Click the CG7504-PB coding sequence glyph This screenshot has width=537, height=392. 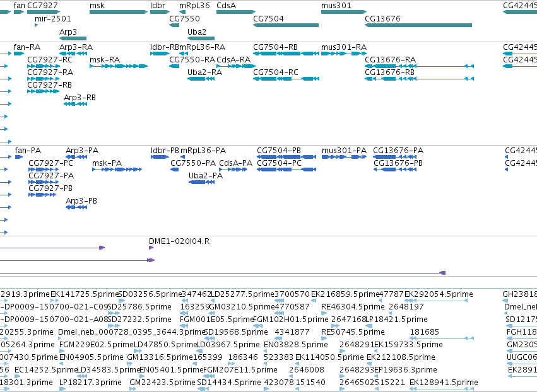point(286,157)
